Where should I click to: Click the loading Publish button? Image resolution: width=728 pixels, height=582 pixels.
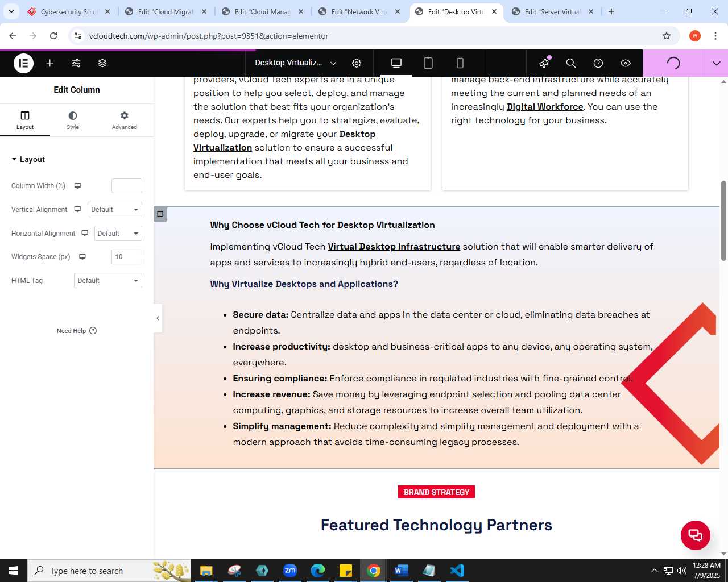point(673,63)
